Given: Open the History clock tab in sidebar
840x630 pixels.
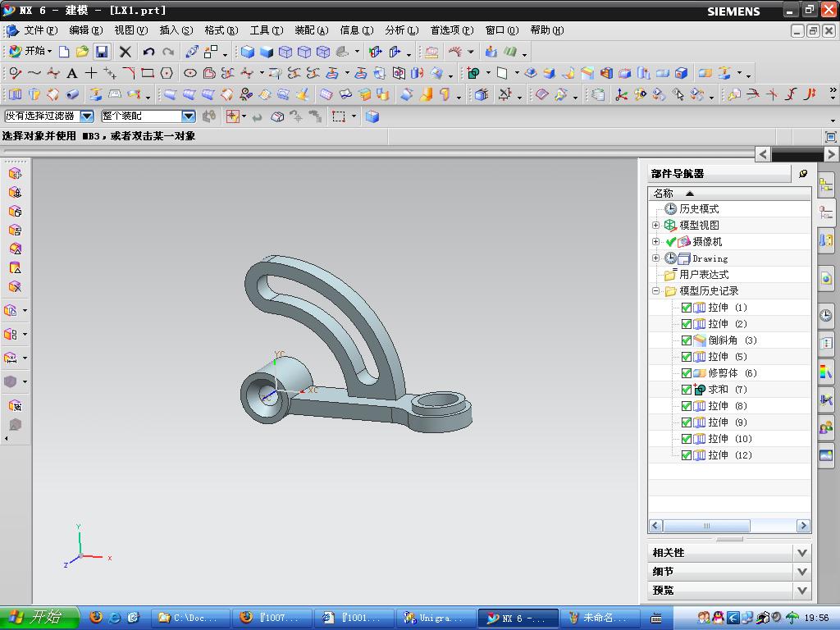Looking at the screenshot, I should [825, 315].
